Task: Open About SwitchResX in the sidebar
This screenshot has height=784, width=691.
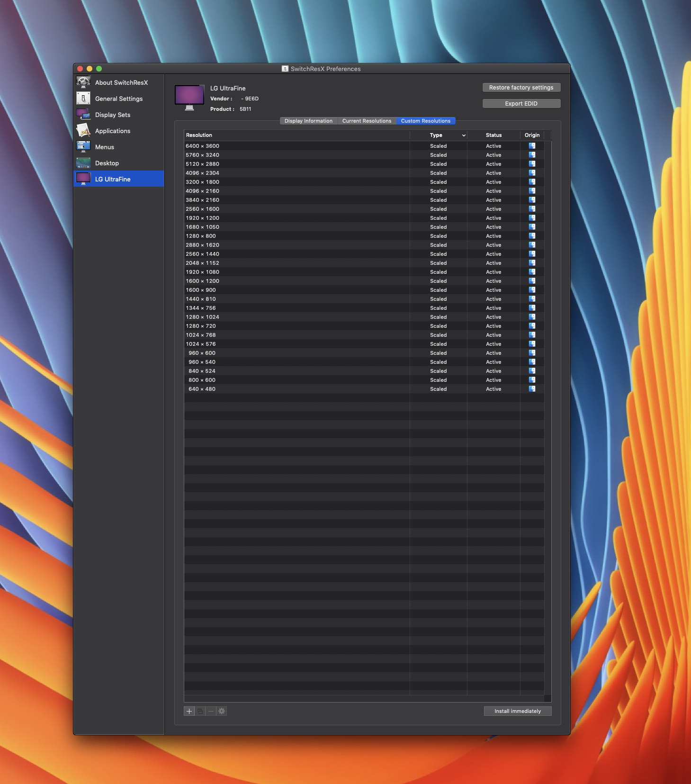Action: (x=119, y=82)
